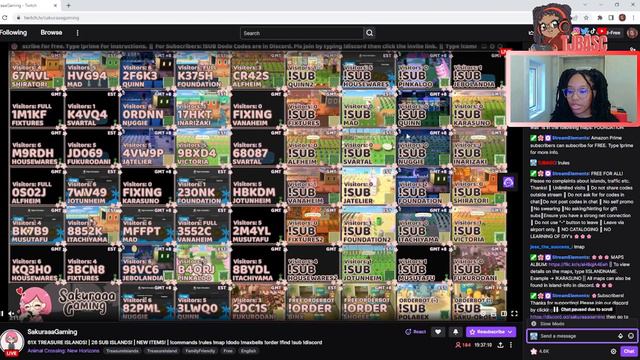The width and height of the screenshot is (640, 360).
Task: Click the viewer count 184
Action: tap(463, 345)
